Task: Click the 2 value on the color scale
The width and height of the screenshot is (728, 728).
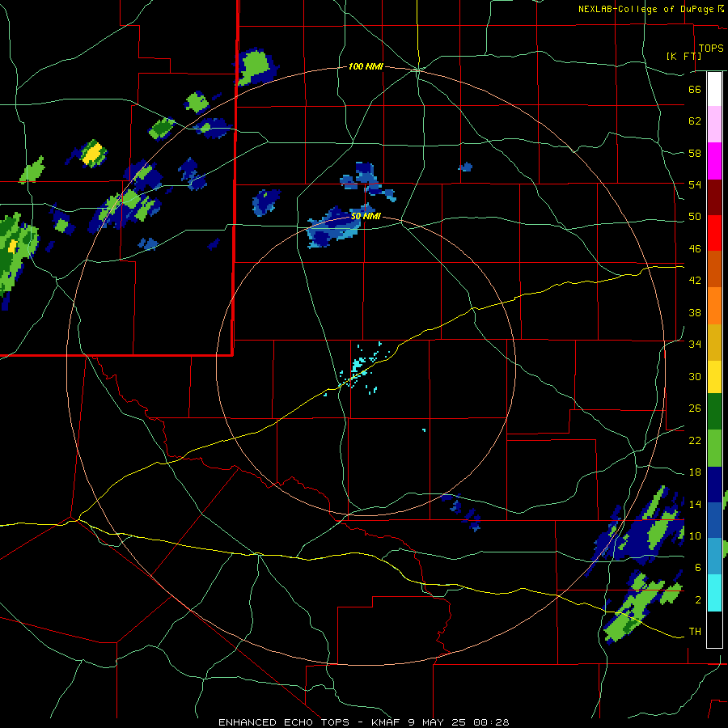Action: tap(698, 600)
